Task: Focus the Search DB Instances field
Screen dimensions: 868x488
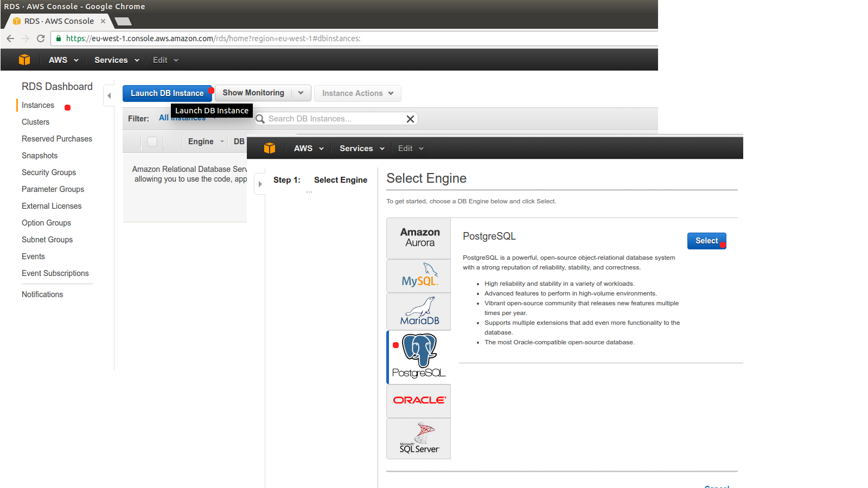Action: pos(336,119)
